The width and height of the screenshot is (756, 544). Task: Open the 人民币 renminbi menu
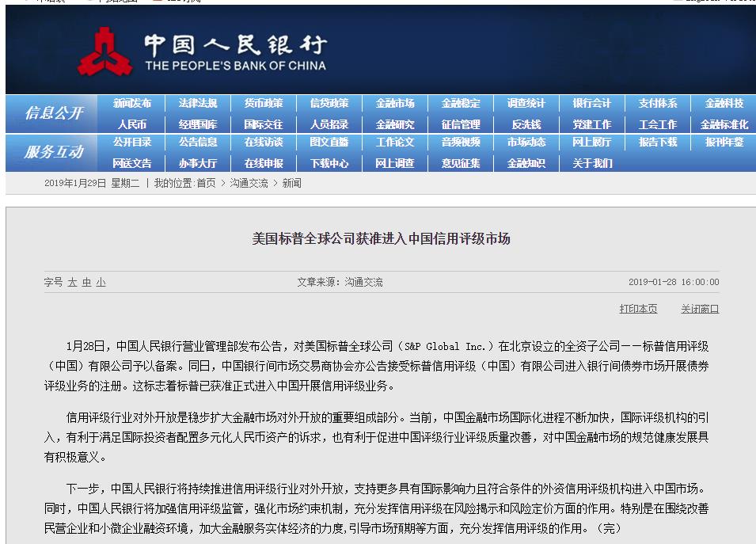click(132, 123)
